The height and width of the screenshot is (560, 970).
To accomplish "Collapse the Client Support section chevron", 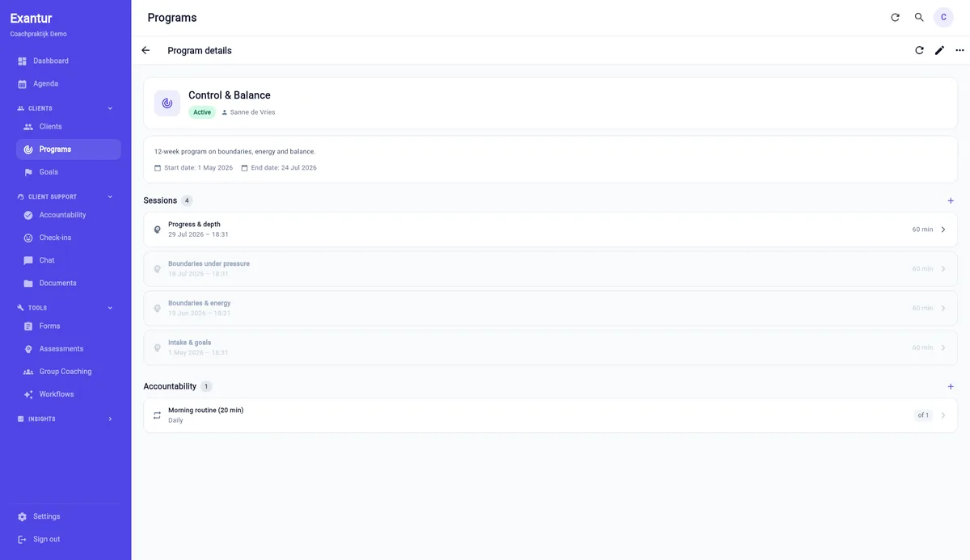I will tap(110, 196).
